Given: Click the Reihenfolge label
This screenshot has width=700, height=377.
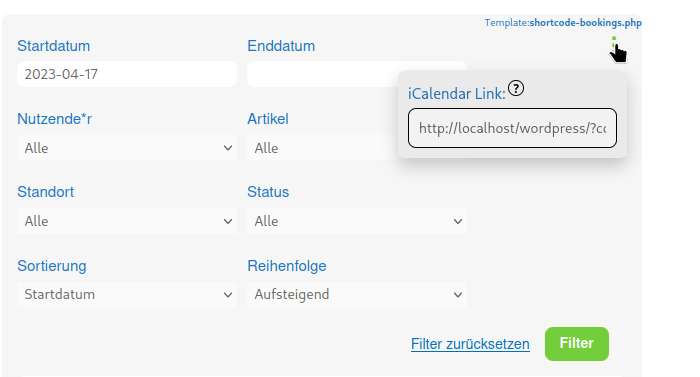Looking at the screenshot, I should [287, 266].
